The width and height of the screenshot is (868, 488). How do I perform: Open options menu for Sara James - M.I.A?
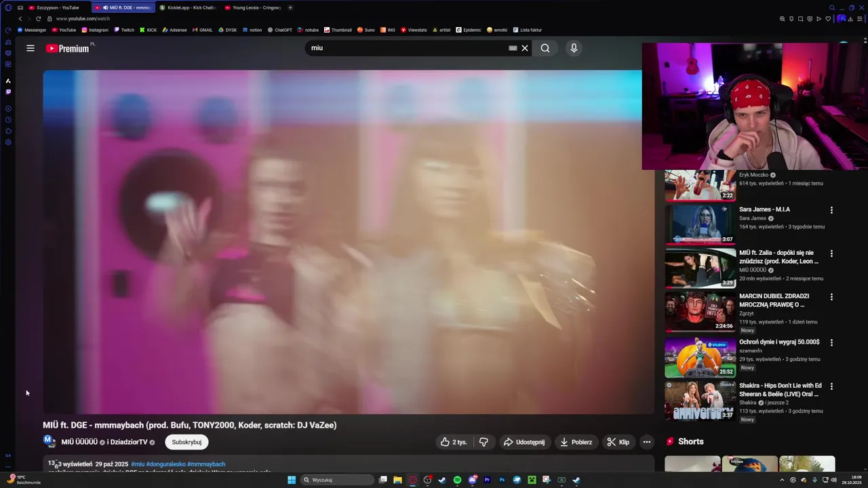click(x=831, y=210)
